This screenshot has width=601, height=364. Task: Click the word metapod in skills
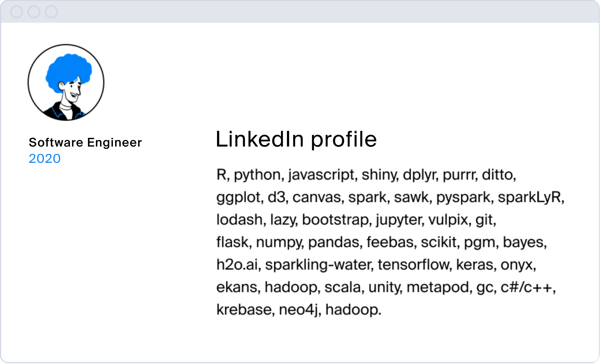pos(438,287)
